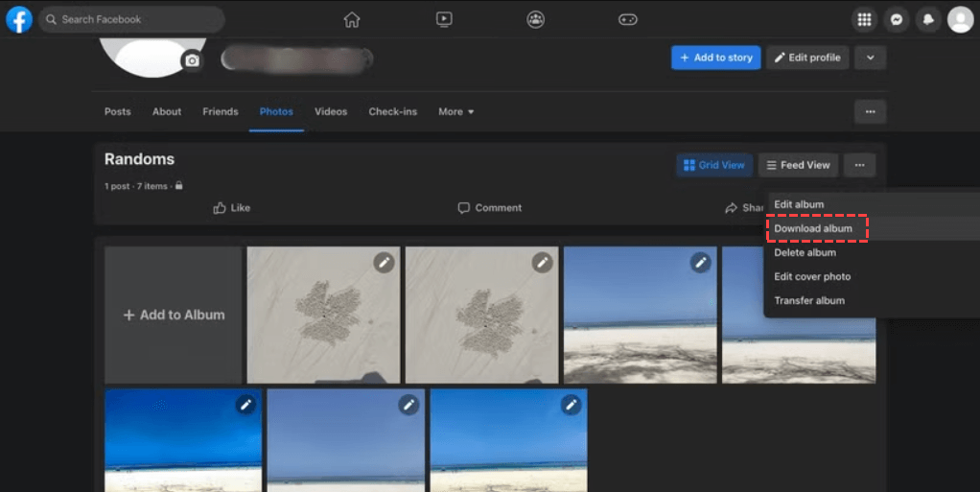Image resolution: width=980 pixels, height=492 pixels.
Task: Switch to Feed View
Action: coord(798,165)
